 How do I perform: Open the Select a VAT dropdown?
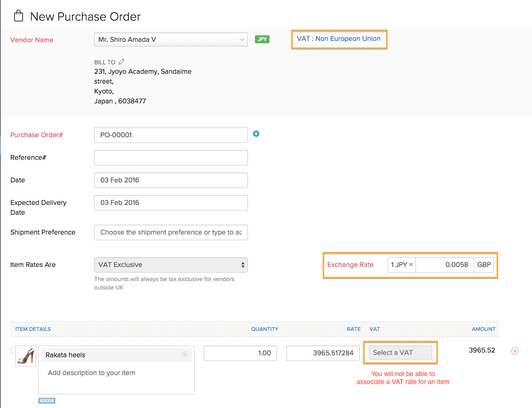tap(400, 353)
